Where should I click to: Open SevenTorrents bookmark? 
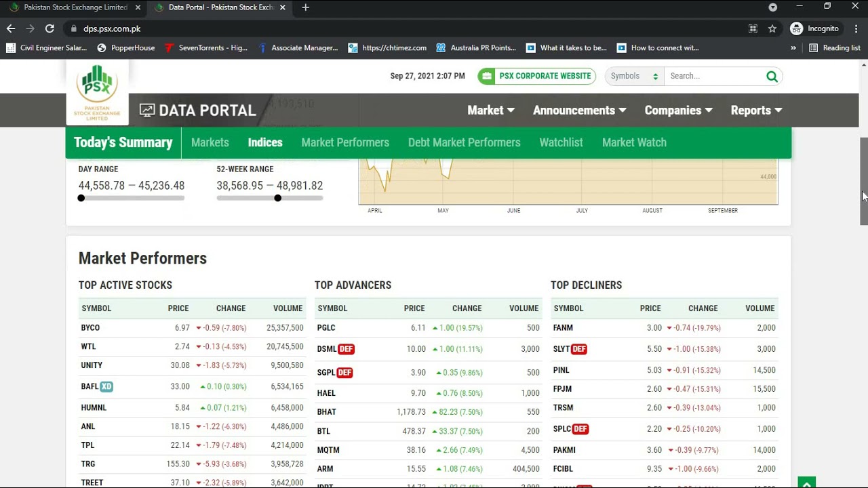click(x=206, y=48)
